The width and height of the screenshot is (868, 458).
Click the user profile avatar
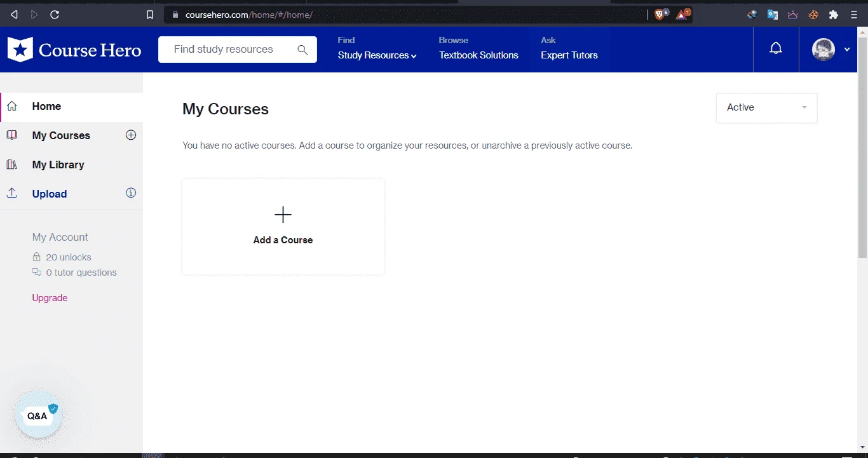click(x=824, y=50)
